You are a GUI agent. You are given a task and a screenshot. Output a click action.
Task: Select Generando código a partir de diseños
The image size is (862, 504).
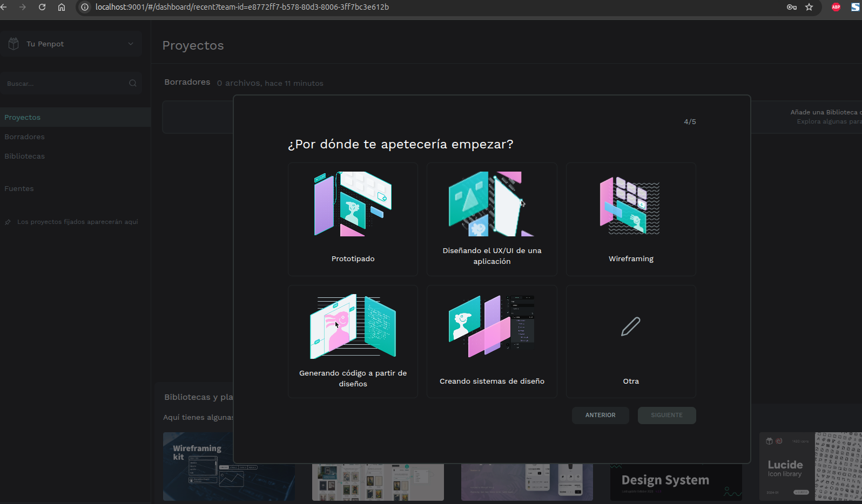tap(353, 342)
